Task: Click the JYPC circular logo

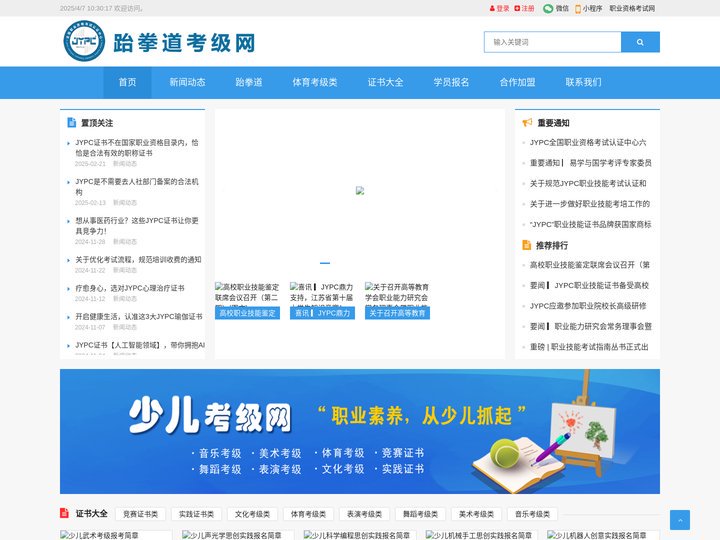Action: coord(84,41)
